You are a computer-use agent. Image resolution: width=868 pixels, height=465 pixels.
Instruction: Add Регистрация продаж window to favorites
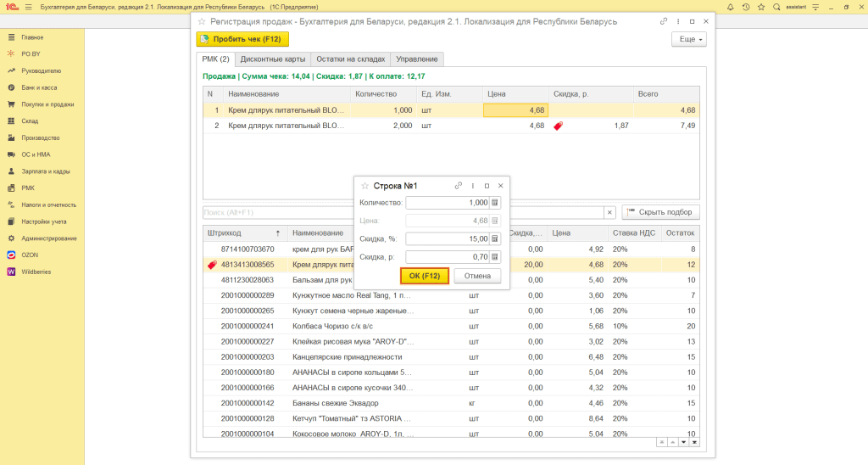202,21
